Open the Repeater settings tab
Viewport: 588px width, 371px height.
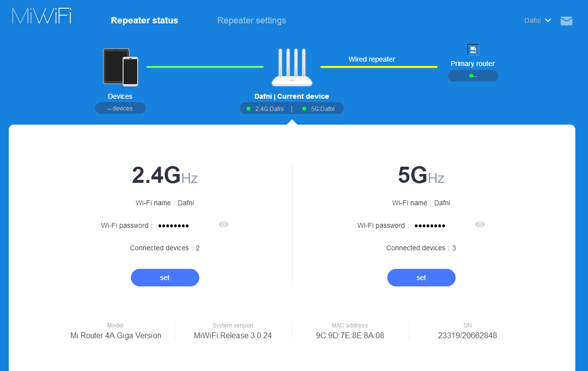252,21
